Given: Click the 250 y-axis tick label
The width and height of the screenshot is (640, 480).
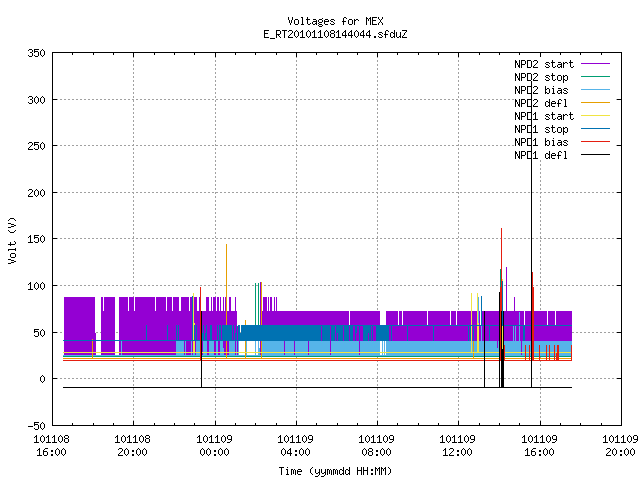Looking at the screenshot, I should [x=36, y=146].
